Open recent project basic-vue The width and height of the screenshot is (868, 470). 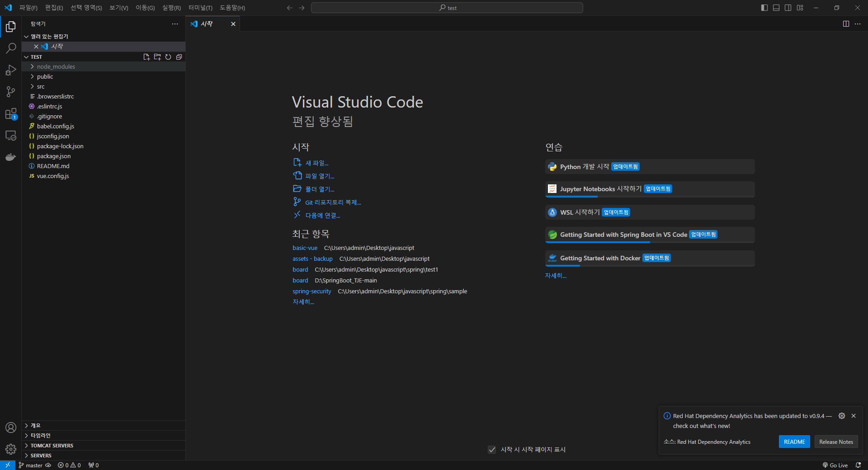[305, 248]
